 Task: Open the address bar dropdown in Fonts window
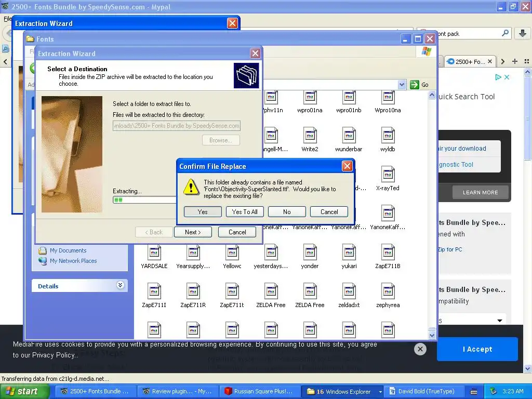(x=402, y=85)
